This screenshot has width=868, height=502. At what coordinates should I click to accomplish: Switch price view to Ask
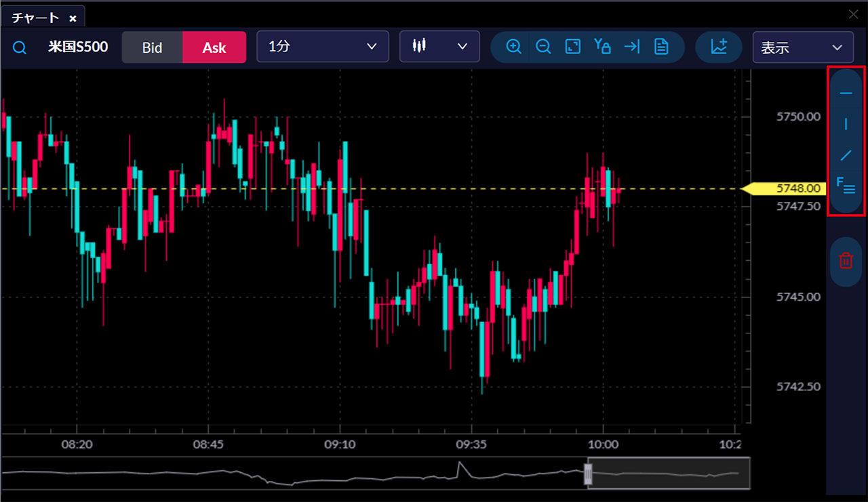pos(214,47)
